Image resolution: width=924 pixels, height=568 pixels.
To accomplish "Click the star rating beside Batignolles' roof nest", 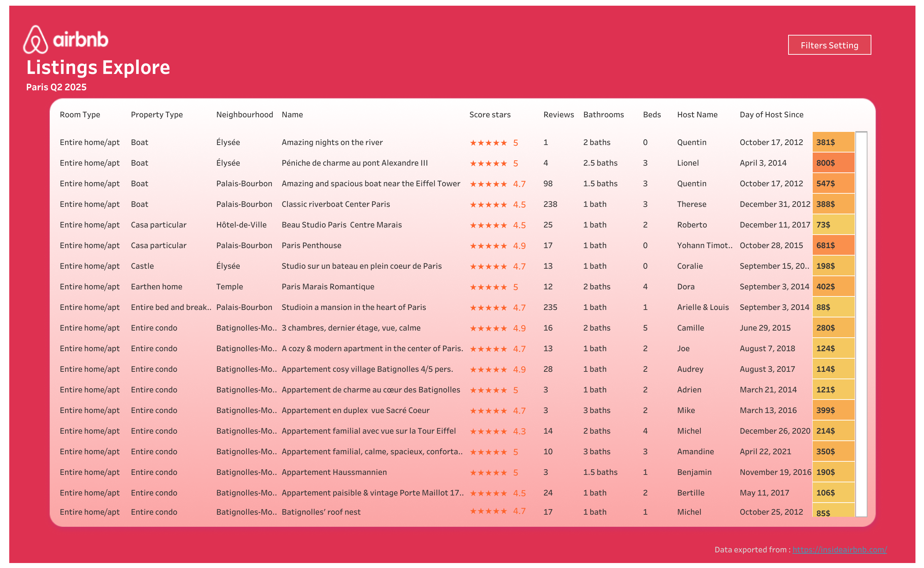I will (x=490, y=511).
